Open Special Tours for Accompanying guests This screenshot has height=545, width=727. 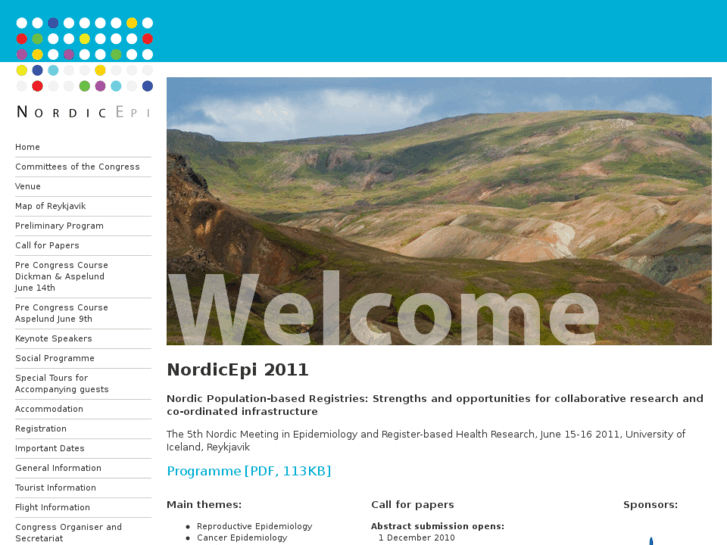click(x=62, y=384)
